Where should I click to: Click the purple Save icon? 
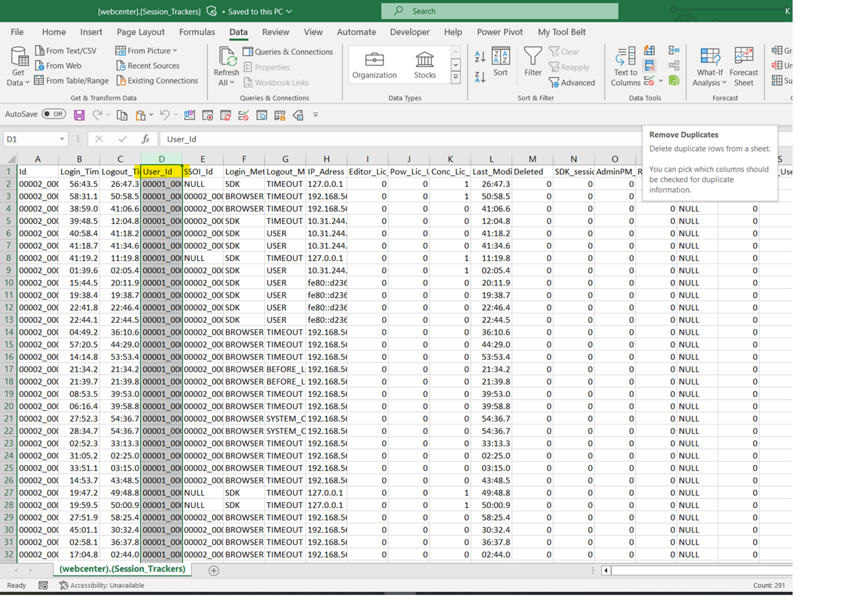[x=79, y=116]
